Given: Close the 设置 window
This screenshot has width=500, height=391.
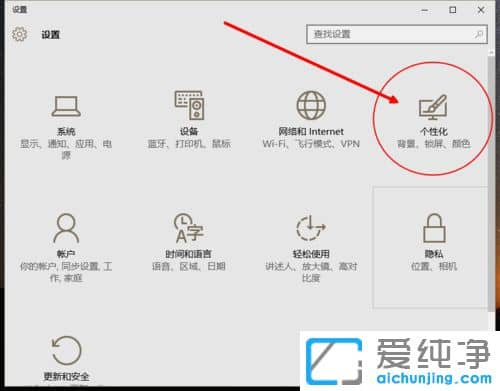Looking at the screenshot, I should tap(481, 10).
